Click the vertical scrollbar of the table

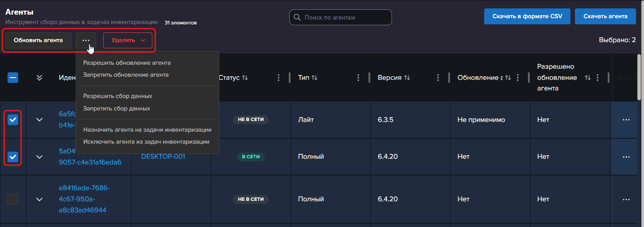tap(639, 78)
